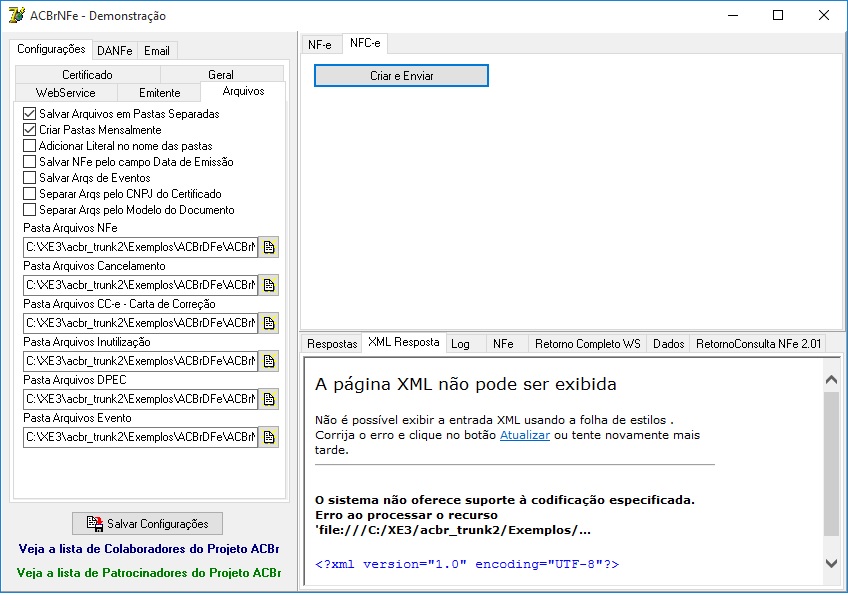The height and width of the screenshot is (616, 848).
Task: Browse folder for Pasta Arquivos CC-e
Action: click(x=269, y=323)
